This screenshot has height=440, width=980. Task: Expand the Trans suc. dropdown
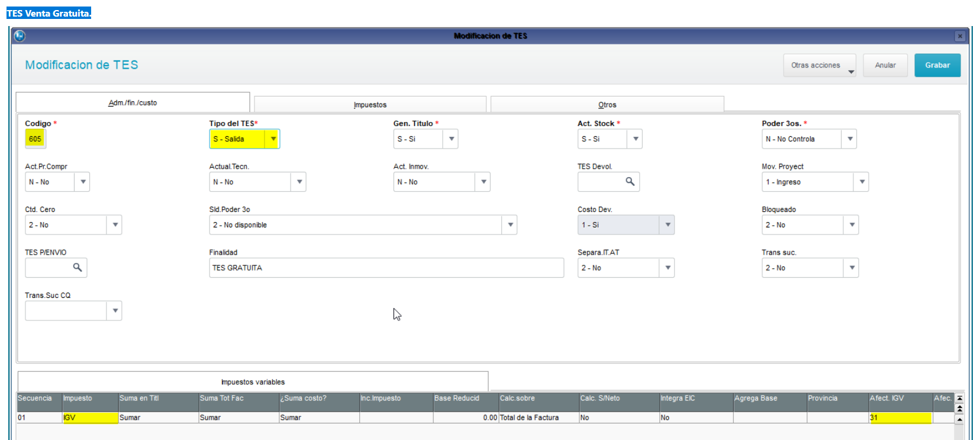[x=852, y=268]
